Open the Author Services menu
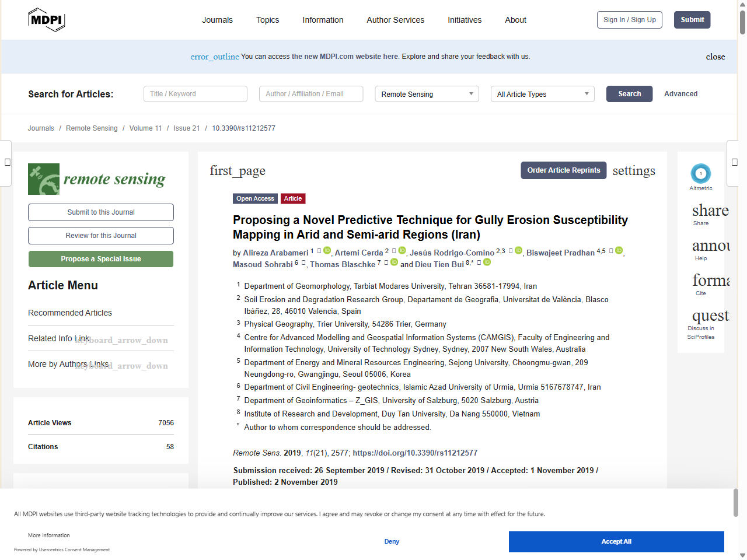This screenshot has height=560, width=747. tap(395, 20)
